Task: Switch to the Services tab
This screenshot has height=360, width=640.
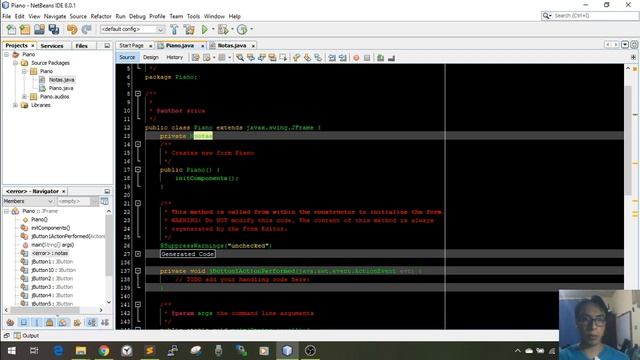Action: (x=52, y=46)
